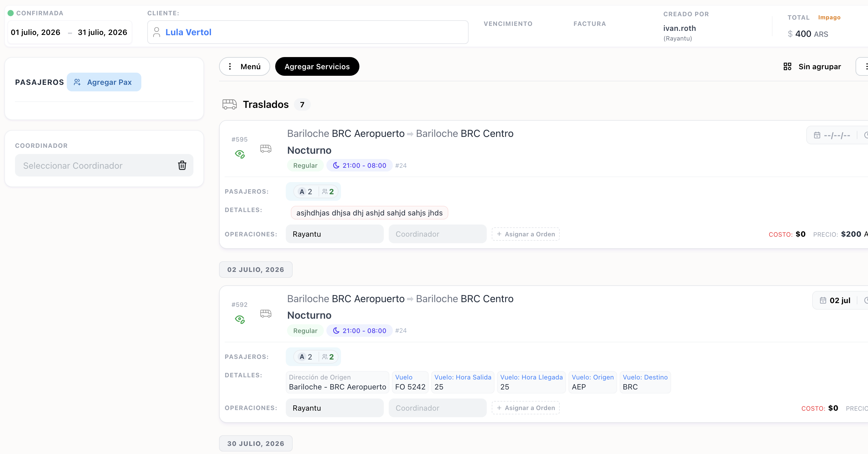Click the $ 400 ARS total amount
This screenshot has width=868, height=454.
click(808, 34)
